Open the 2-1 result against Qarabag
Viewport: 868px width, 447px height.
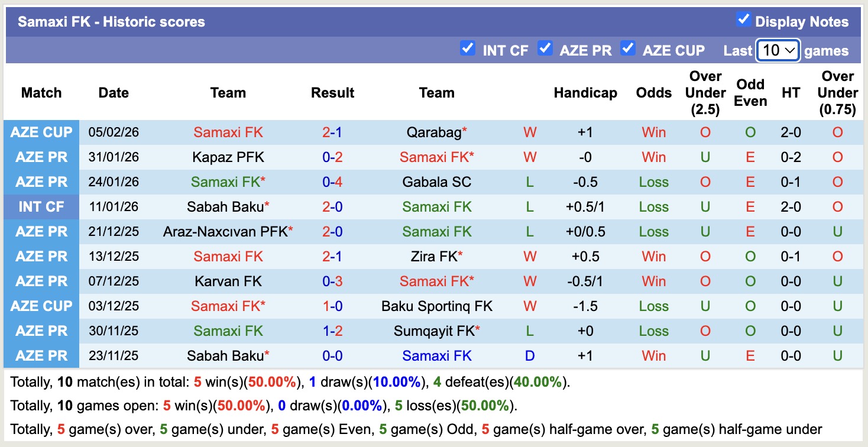click(x=332, y=132)
